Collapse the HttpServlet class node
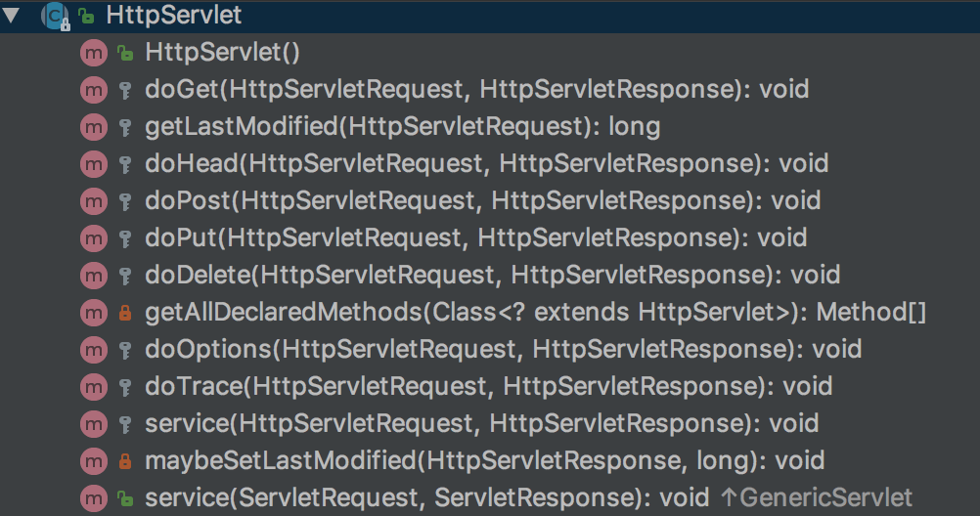The image size is (980, 516). pyautogui.click(x=12, y=17)
